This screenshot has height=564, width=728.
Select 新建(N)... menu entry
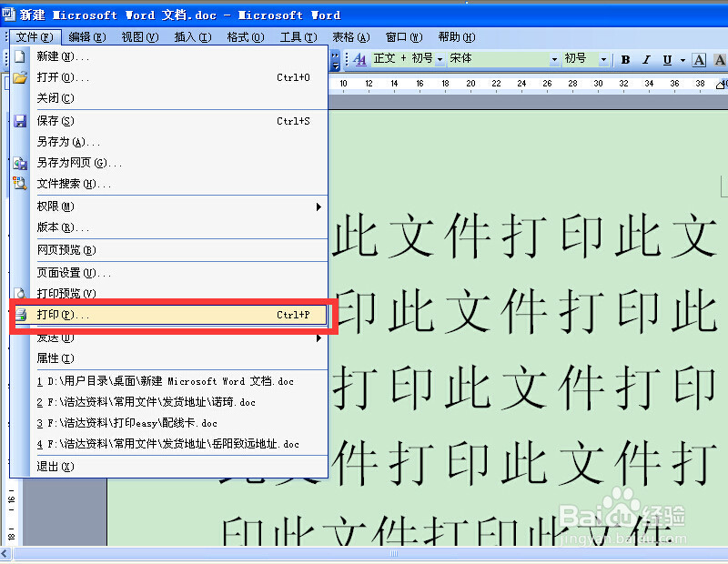[x=169, y=56]
